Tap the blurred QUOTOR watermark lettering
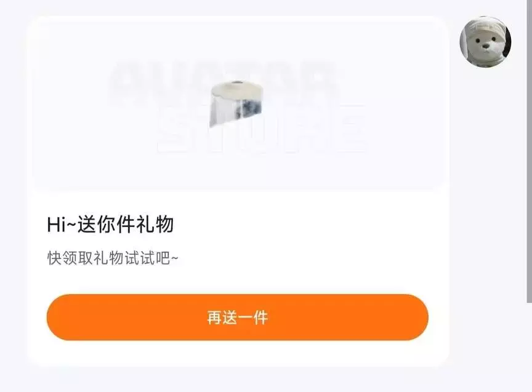This screenshot has width=532, height=392. [x=224, y=77]
